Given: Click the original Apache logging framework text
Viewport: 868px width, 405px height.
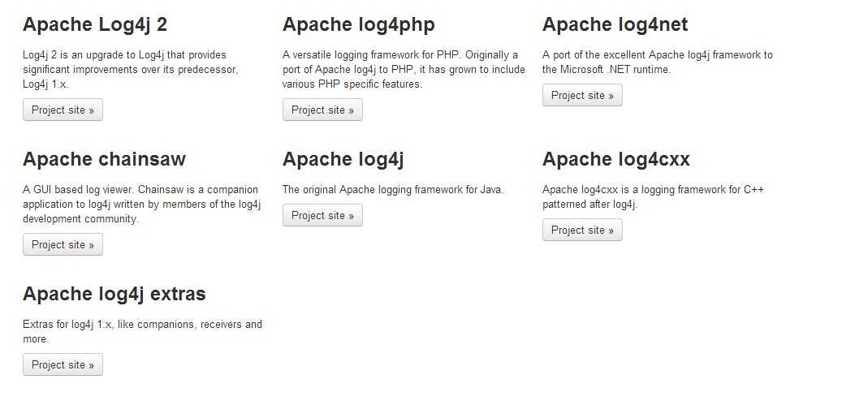Looking at the screenshot, I should (394, 190).
